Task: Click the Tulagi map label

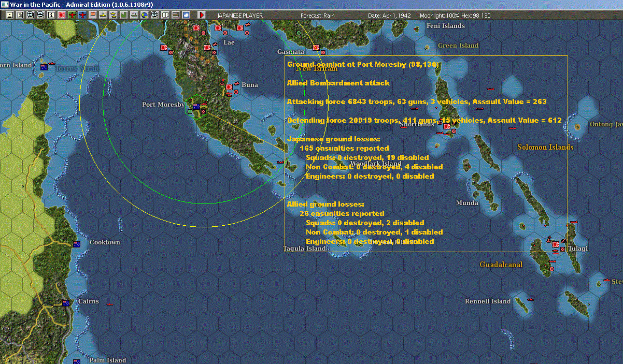Action: [578, 249]
